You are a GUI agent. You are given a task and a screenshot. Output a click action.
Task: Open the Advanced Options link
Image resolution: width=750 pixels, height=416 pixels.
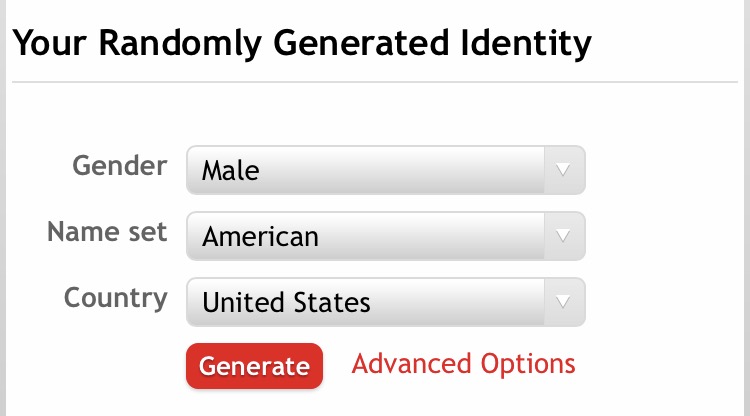[x=463, y=364]
